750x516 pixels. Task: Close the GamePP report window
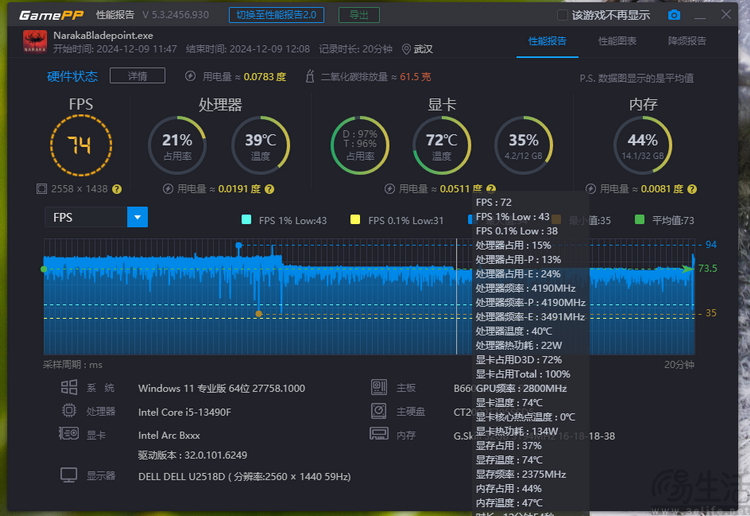[726, 14]
